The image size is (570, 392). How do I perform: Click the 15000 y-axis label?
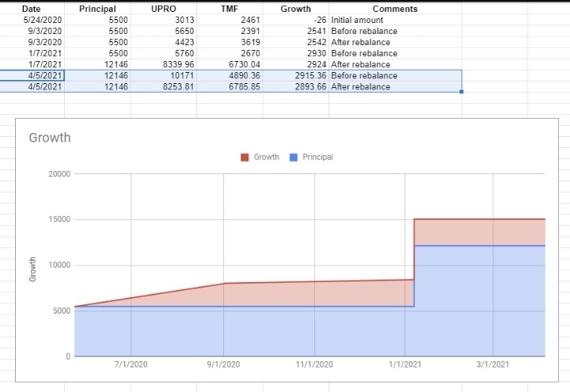(x=59, y=219)
